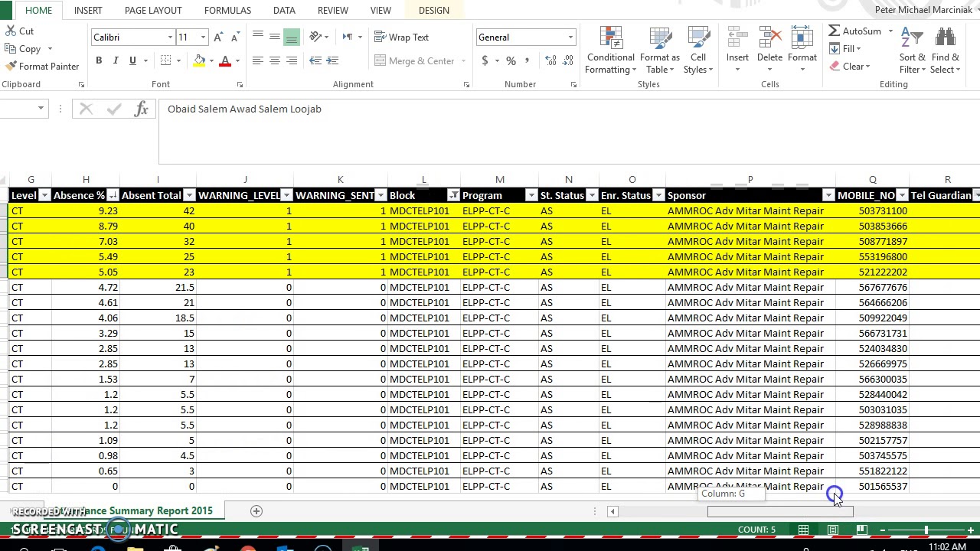Click the Cut scissors command
Viewport: 980px width, 551px height.
(x=19, y=31)
